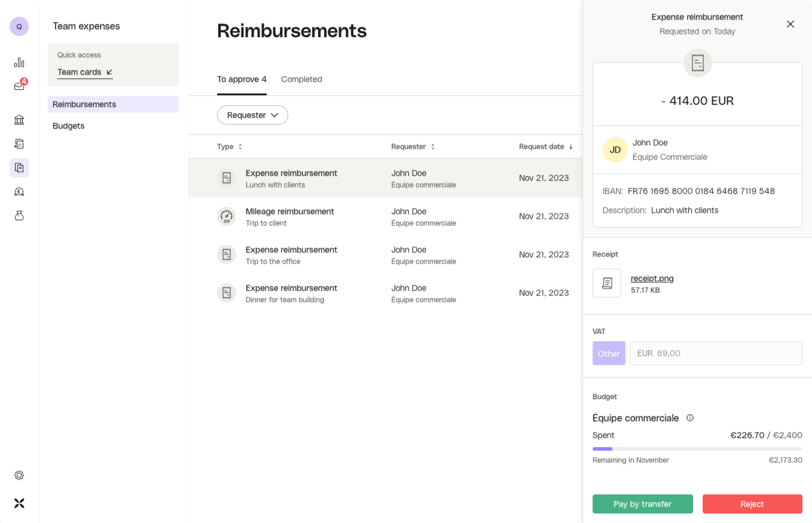Open the inbox with 4 notifications
Viewport: 812px width, 523px height.
pos(19,86)
